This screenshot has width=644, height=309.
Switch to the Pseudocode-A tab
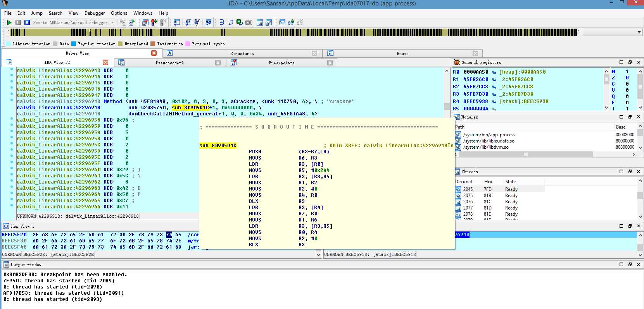(x=169, y=63)
